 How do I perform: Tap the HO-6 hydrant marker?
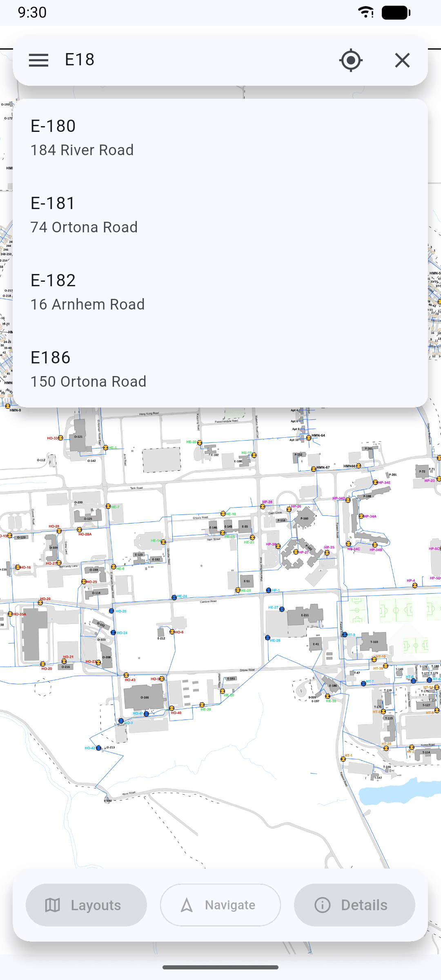(x=172, y=632)
